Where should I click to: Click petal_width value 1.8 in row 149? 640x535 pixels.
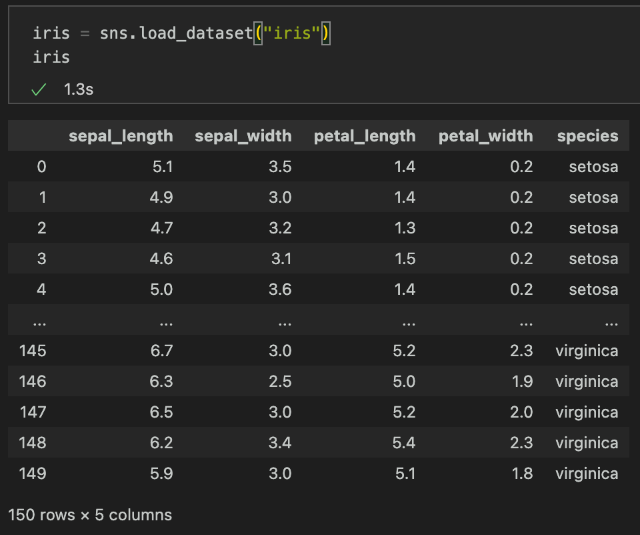click(522, 474)
